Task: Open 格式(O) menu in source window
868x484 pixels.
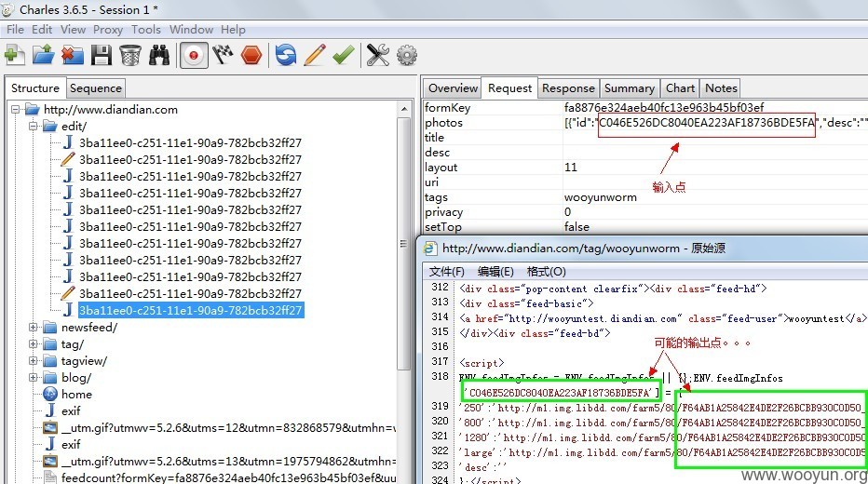Action: (x=546, y=272)
